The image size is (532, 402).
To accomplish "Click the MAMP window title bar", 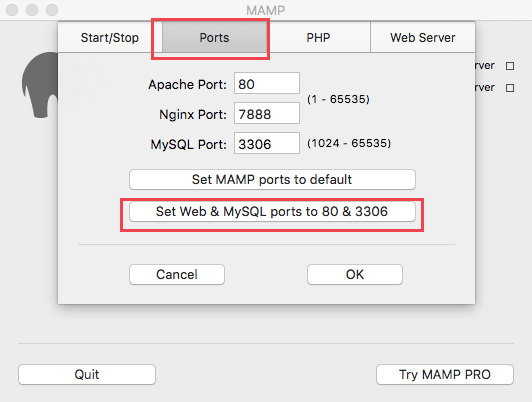I will point(266,10).
